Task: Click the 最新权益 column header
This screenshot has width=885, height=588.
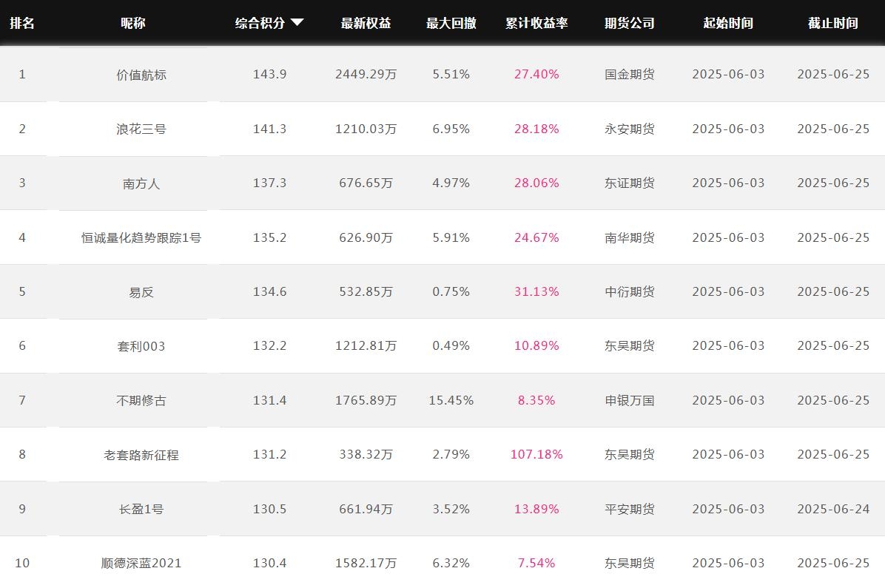Action: [x=366, y=23]
